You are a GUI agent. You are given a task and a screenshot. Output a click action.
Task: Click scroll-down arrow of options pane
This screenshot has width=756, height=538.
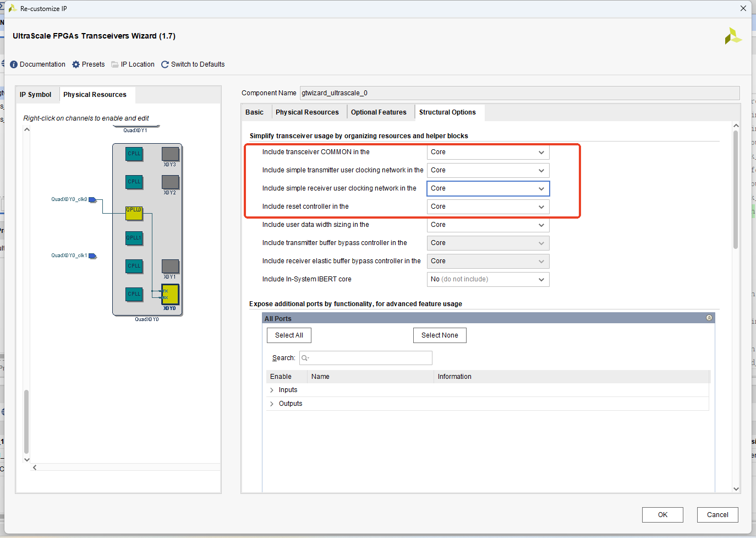click(736, 488)
